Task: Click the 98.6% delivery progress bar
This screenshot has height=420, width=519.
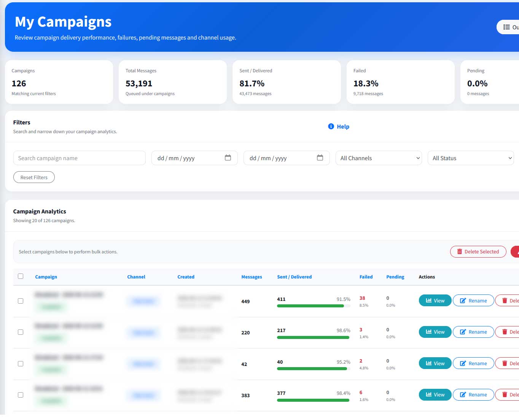Action: coord(313,337)
